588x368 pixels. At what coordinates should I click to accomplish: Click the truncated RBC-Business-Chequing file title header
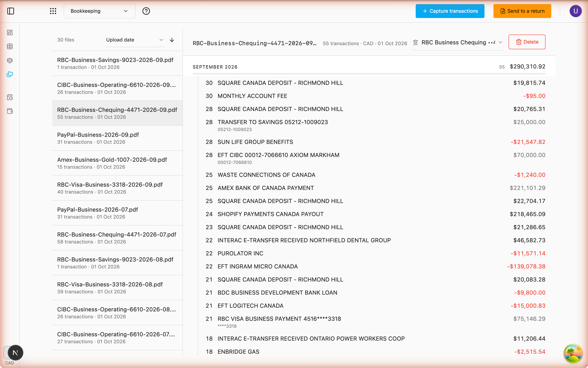[254, 43]
